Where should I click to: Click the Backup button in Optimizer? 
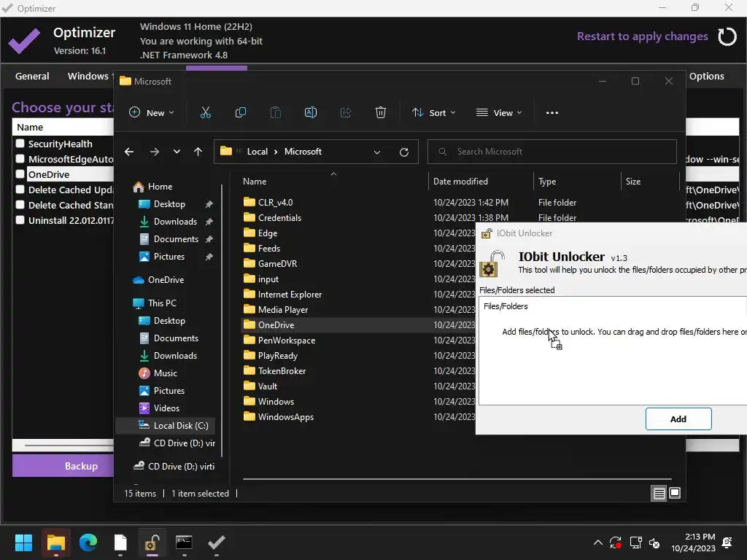(x=63, y=466)
